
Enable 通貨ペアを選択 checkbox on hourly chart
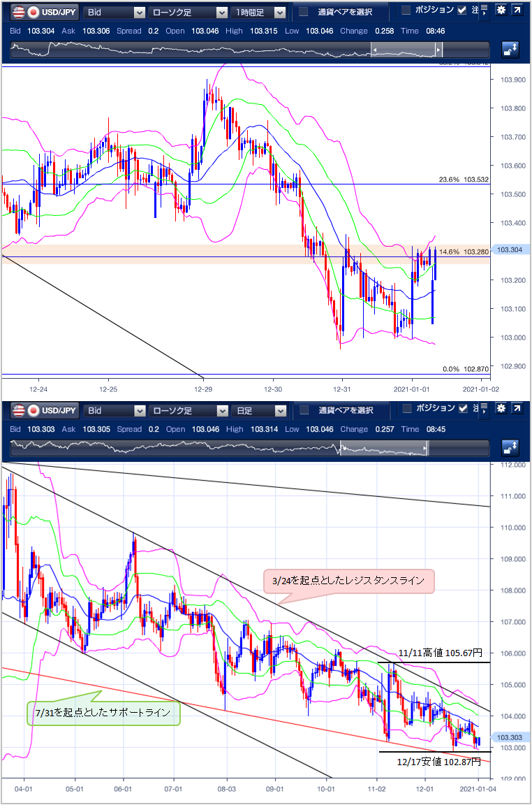coord(304,12)
